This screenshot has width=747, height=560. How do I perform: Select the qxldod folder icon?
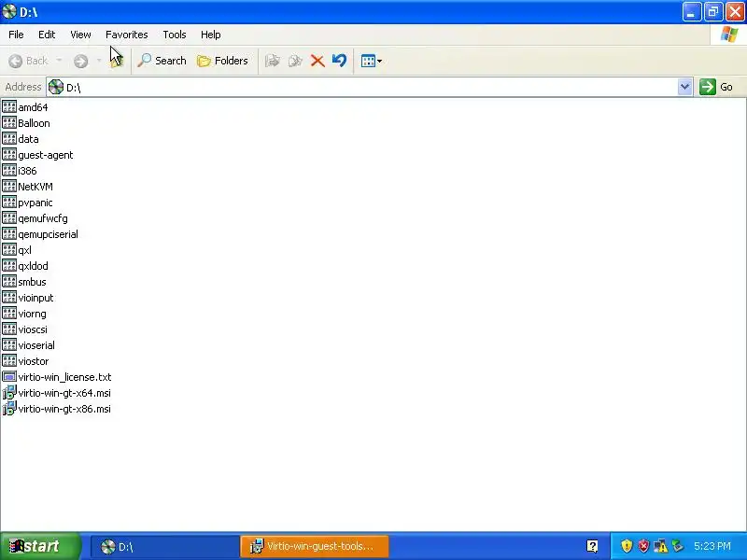9,266
